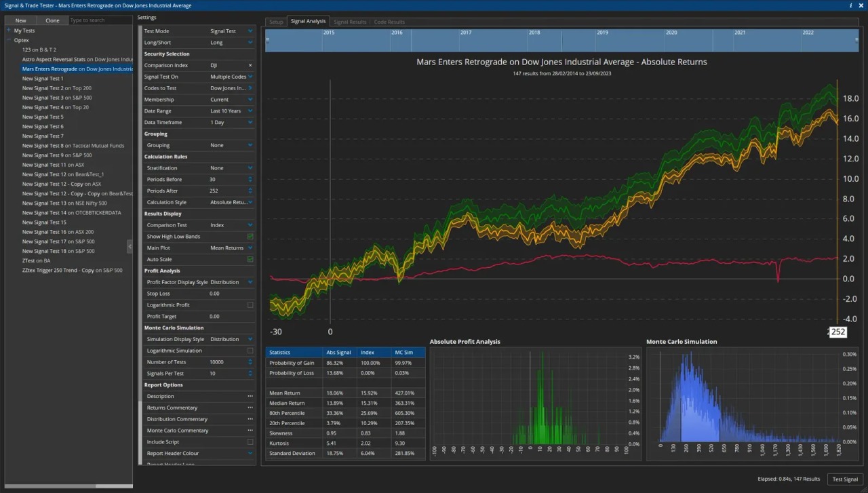Image resolution: width=868 pixels, height=493 pixels.
Task: Click the 252 period label on chart
Action: click(838, 332)
